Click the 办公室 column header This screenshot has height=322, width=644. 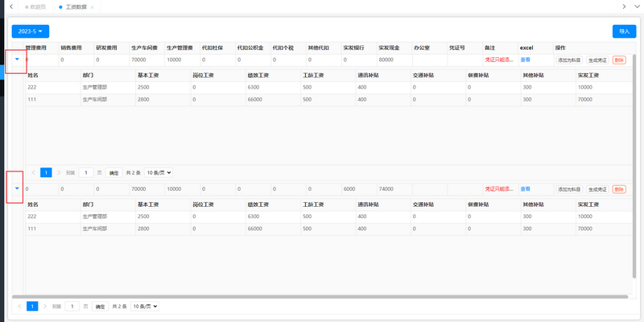point(422,47)
